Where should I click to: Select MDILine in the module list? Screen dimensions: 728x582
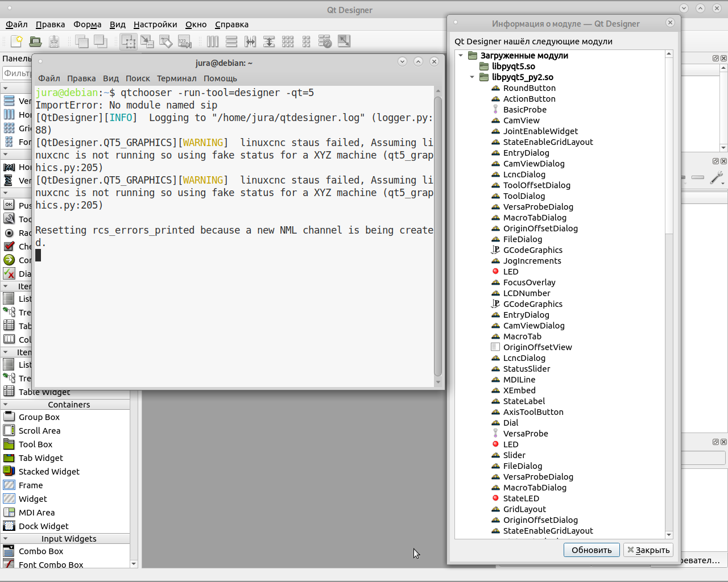point(519,380)
